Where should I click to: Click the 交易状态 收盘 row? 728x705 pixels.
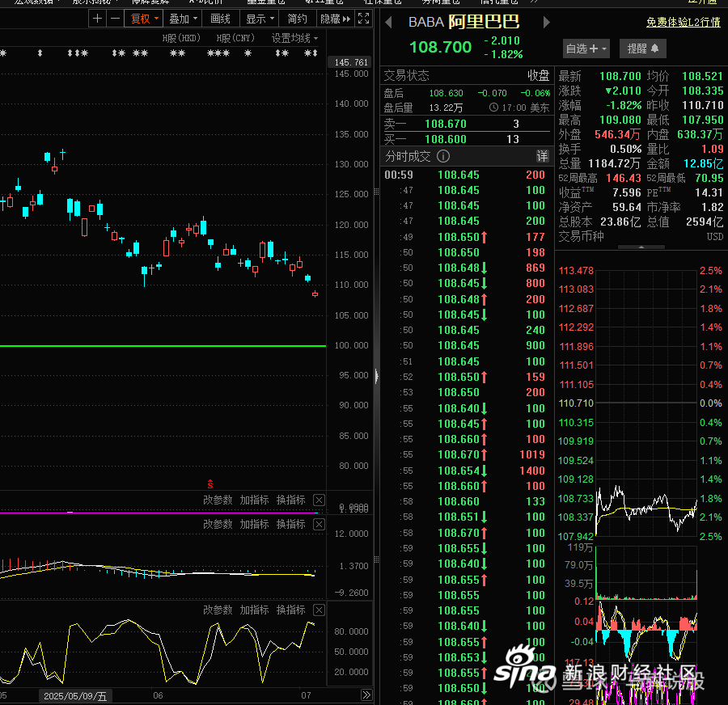coord(467,75)
